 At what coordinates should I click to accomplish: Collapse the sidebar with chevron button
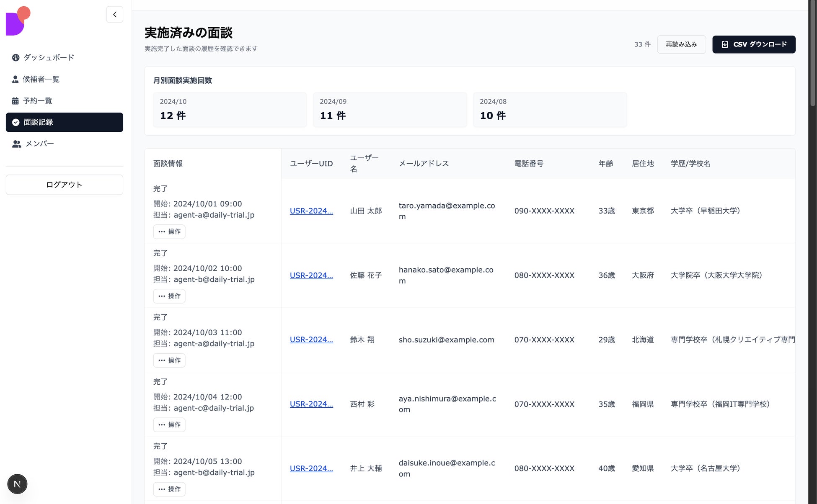pos(114,15)
